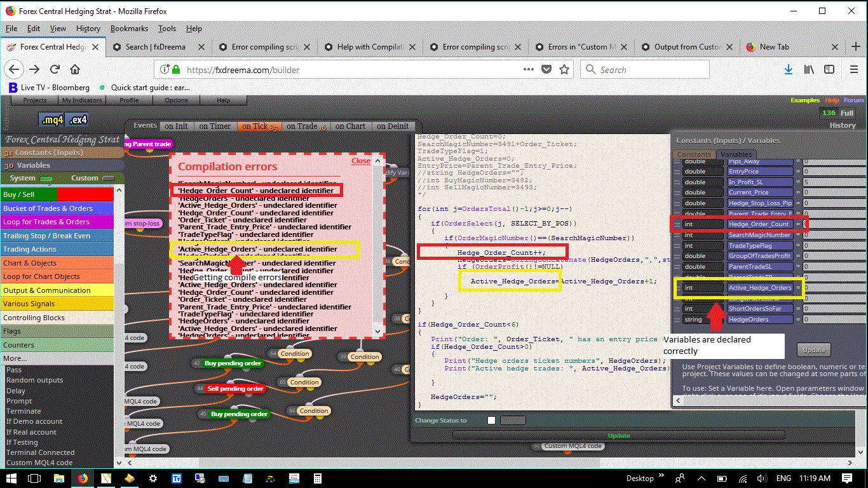
Task: Open the fxDreema Projects menu
Action: coord(35,100)
